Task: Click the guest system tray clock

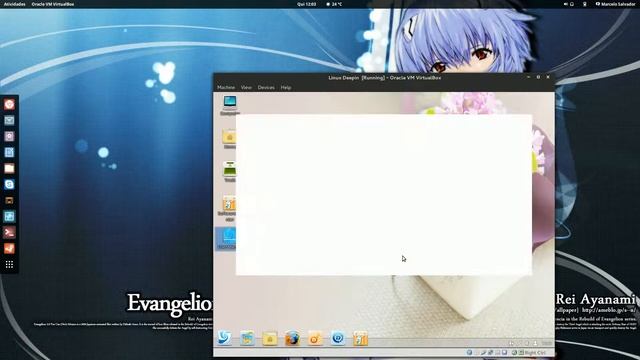Action: pyautogui.click(x=547, y=343)
